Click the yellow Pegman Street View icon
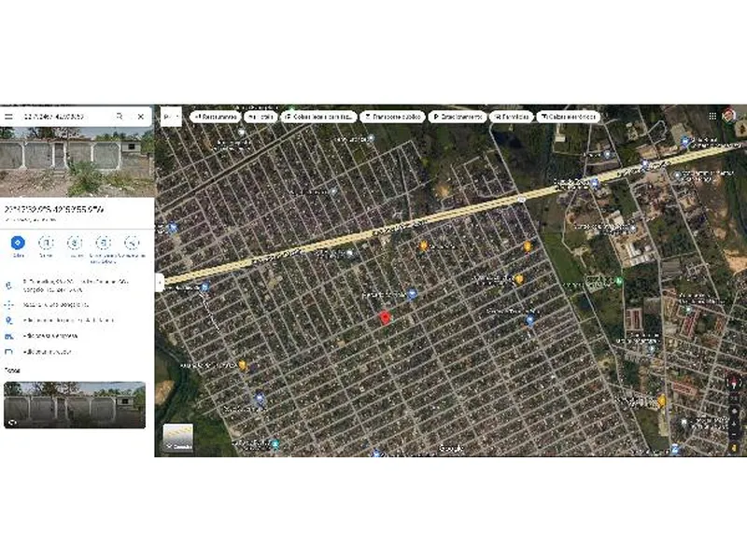The width and height of the screenshot is (747, 560). pos(734,448)
